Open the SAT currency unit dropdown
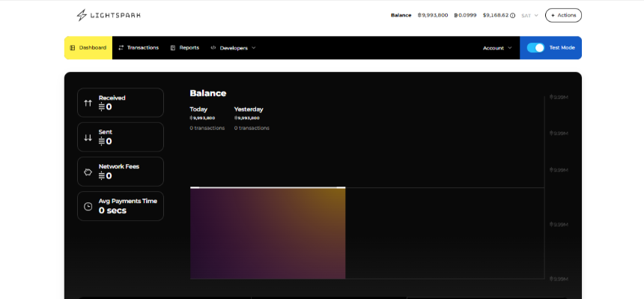This screenshot has width=644, height=299. (x=529, y=16)
